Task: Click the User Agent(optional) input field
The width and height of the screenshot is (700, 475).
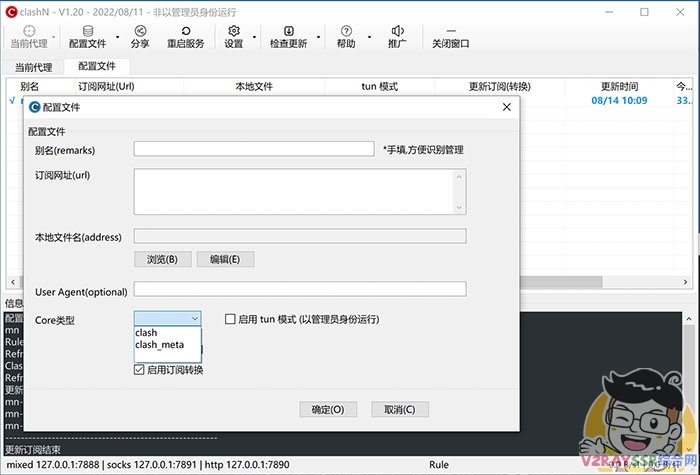Action: pyautogui.click(x=300, y=288)
